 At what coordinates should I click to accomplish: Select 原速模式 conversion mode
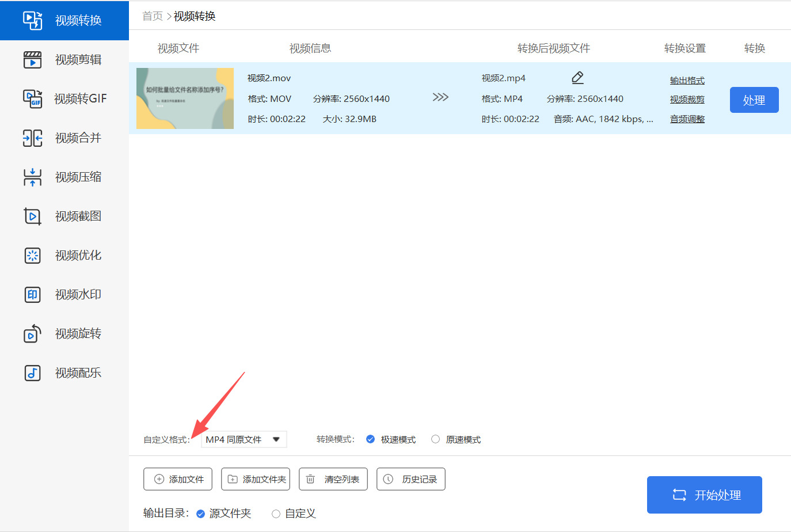[435, 439]
